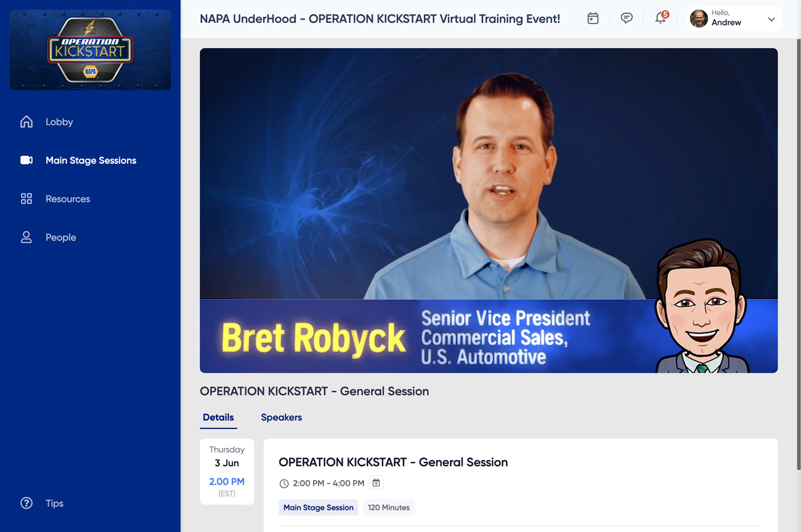
Task: Switch to the Speakers tab
Action: pyautogui.click(x=281, y=417)
